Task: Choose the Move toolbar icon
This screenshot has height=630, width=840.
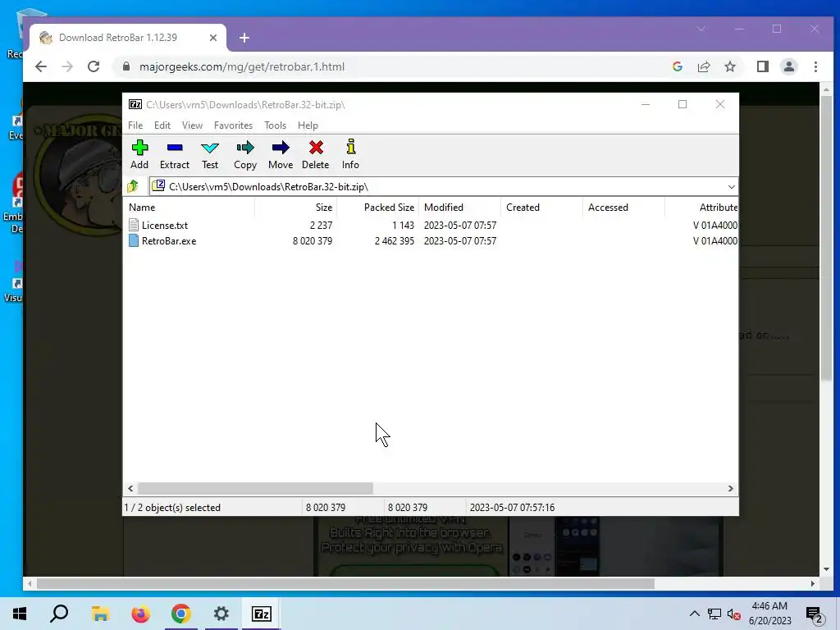Action: [x=281, y=148]
